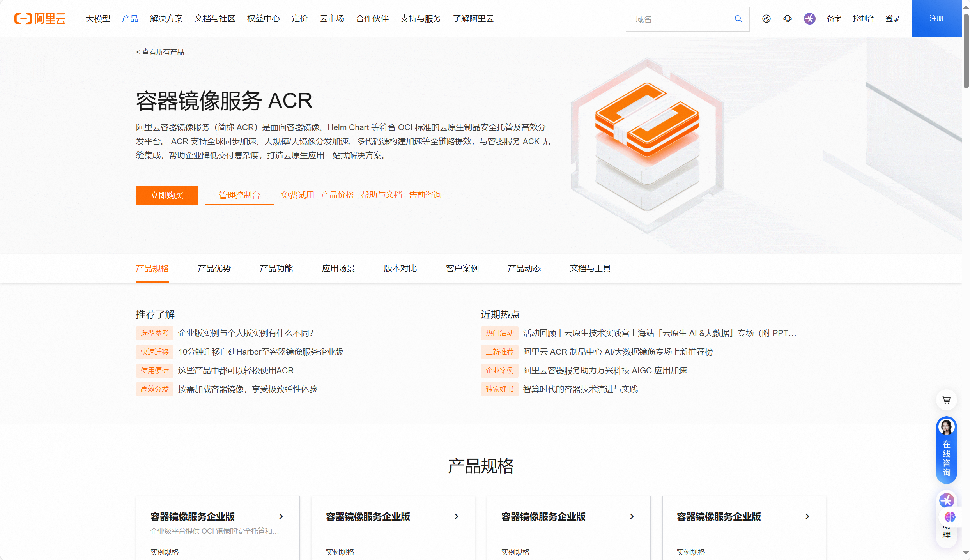Image resolution: width=970 pixels, height=560 pixels.
Task: Open the globe region icon in header
Action: coord(766,19)
